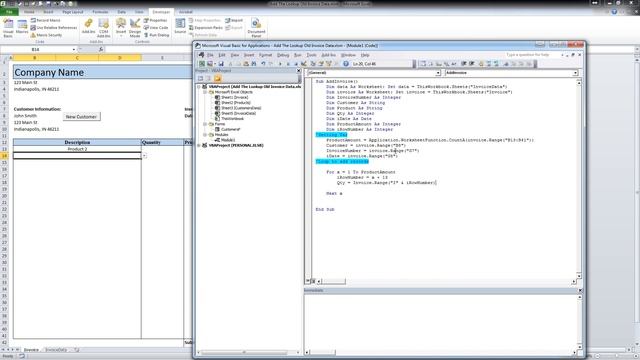Click Run Sub play icon in VBA toolbar
The image size is (640, 360).
pos(280,64)
